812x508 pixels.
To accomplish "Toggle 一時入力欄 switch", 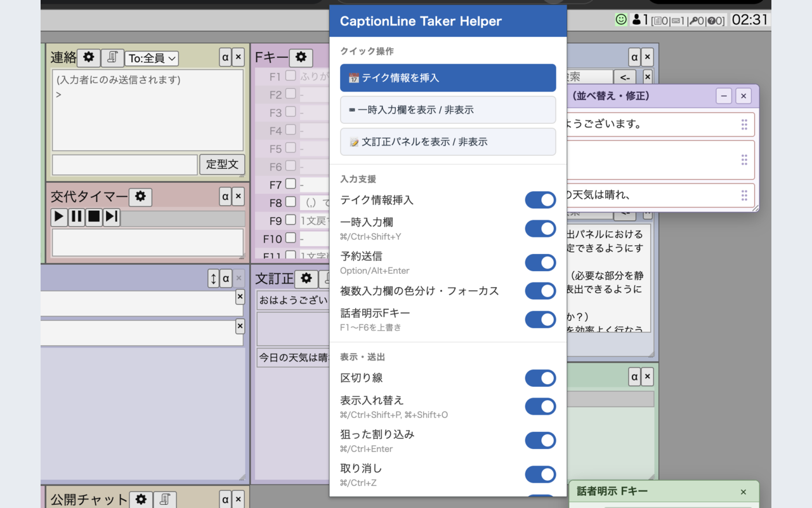I will pyautogui.click(x=540, y=229).
